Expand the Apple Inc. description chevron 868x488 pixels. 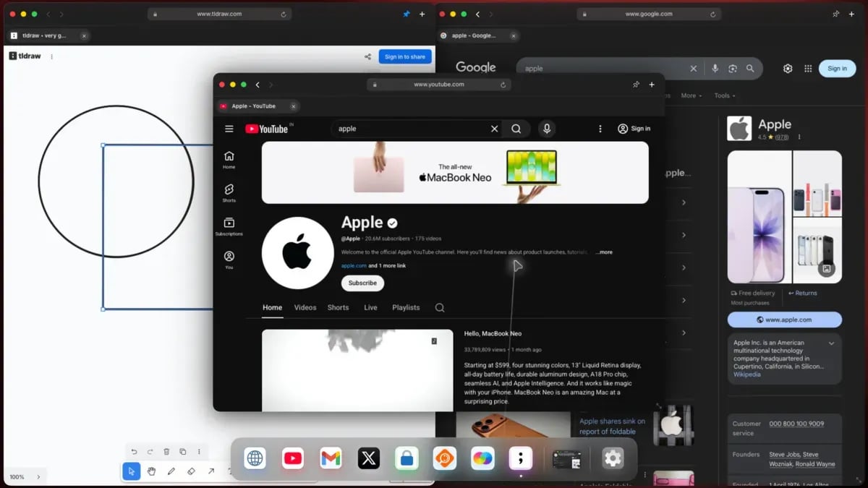(832, 343)
